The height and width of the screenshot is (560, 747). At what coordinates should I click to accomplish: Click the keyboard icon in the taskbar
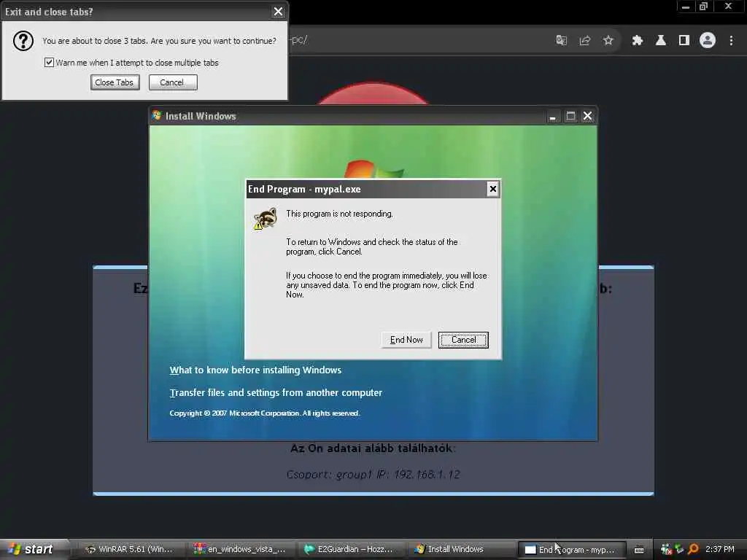point(639,550)
